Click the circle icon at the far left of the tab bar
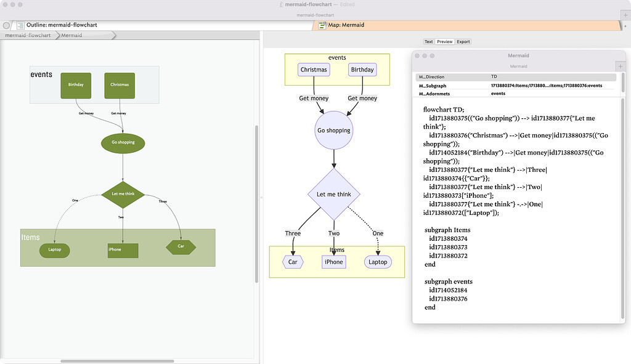This screenshot has height=364, width=631. coord(6,25)
